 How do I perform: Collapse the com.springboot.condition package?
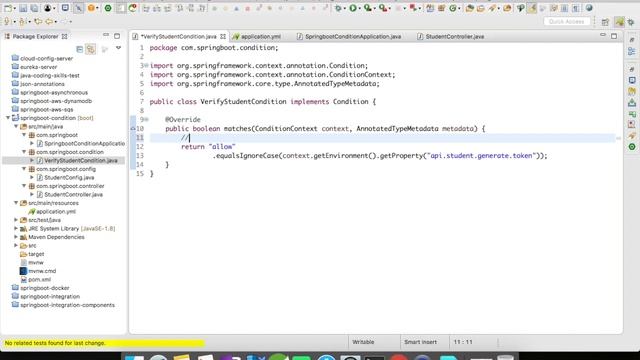[x=24, y=152]
